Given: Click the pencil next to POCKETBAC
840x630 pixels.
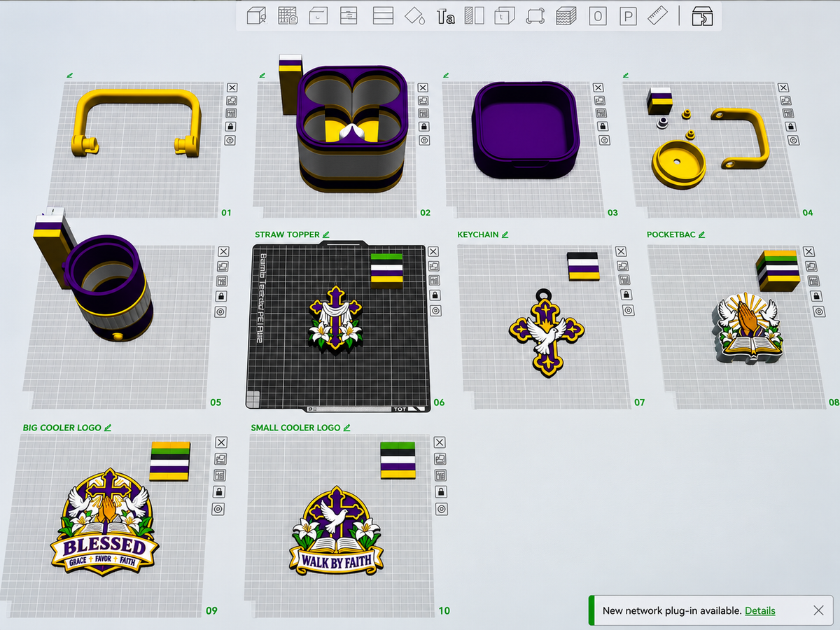Looking at the screenshot, I should (701, 234).
